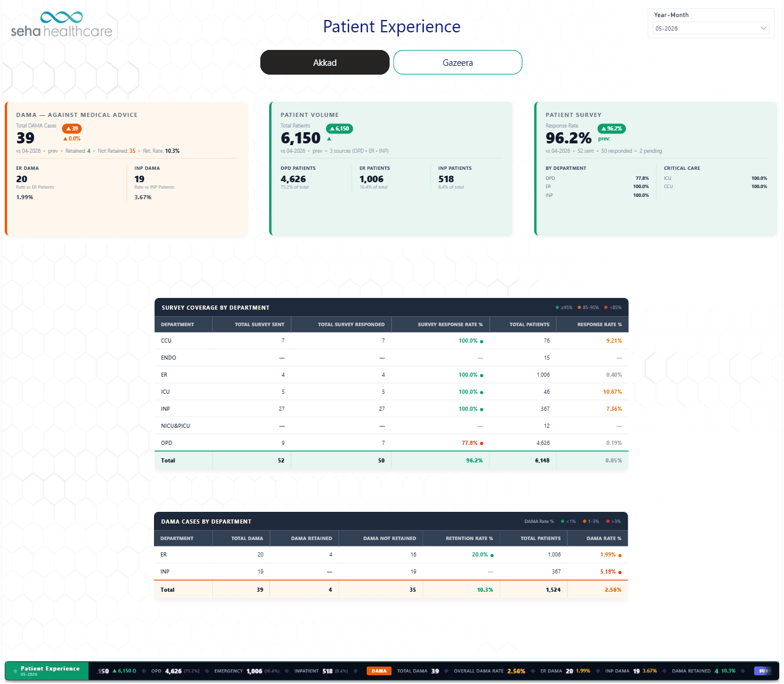784x684 pixels.
Task: Click the Total Patients value 6,150
Action: (x=300, y=138)
